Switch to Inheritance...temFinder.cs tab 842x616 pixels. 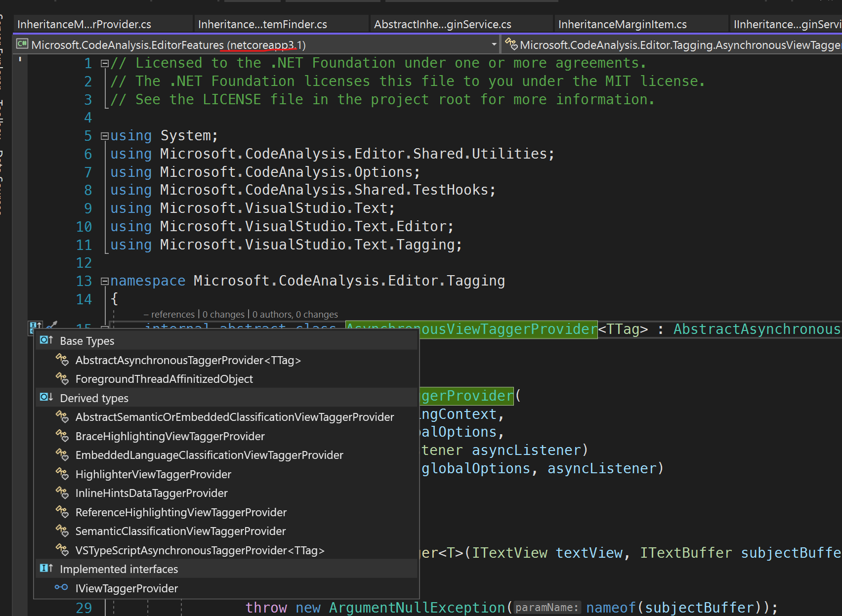coord(281,24)
